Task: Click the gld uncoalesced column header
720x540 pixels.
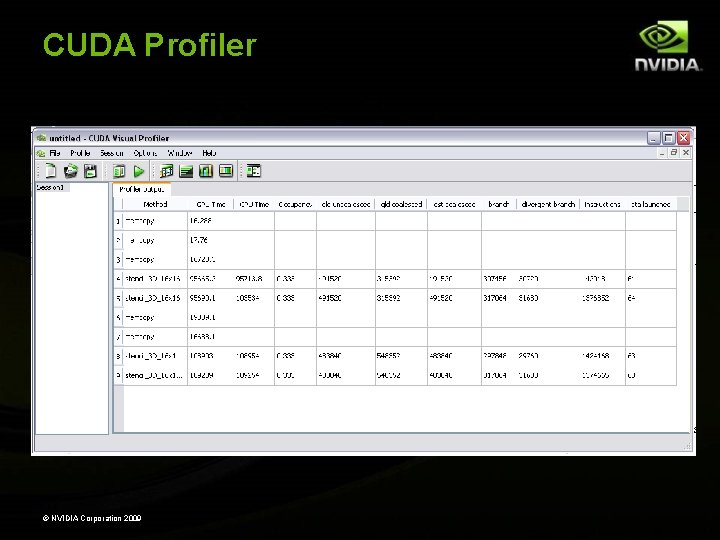Action: coord(346,204)
